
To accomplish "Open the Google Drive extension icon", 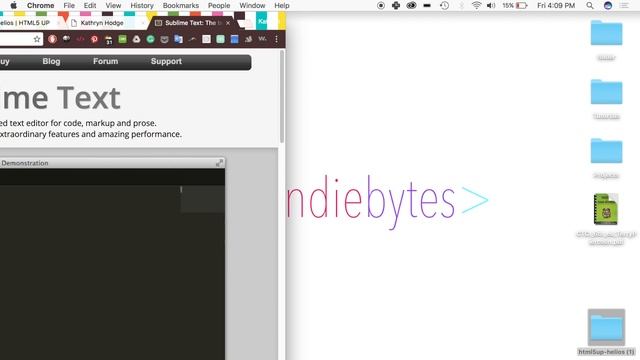I will coord(136,39).
